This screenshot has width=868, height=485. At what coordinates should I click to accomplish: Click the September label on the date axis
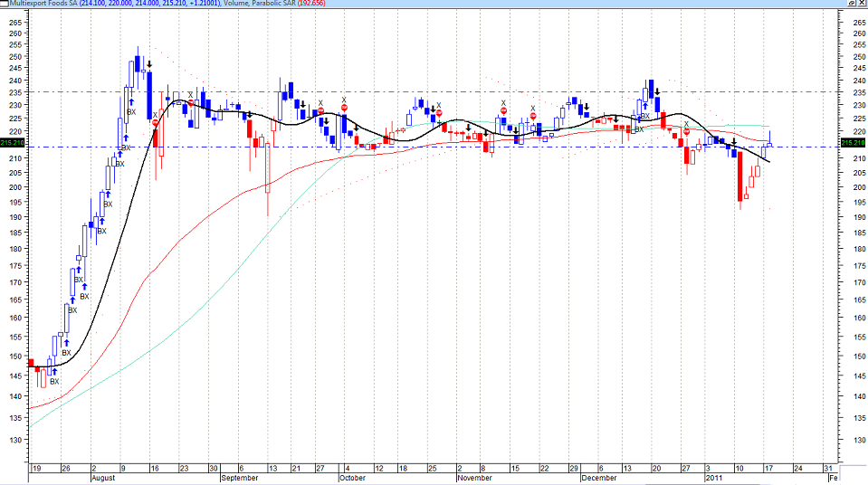pos(240,478)
